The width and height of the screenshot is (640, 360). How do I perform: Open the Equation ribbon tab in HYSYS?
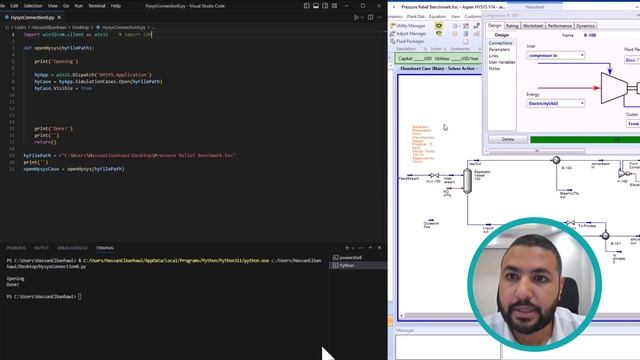point(437,16)
